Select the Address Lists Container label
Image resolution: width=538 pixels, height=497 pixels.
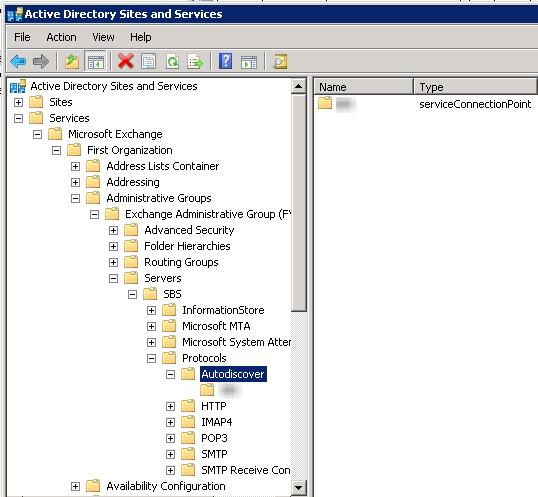pos(163,166)
